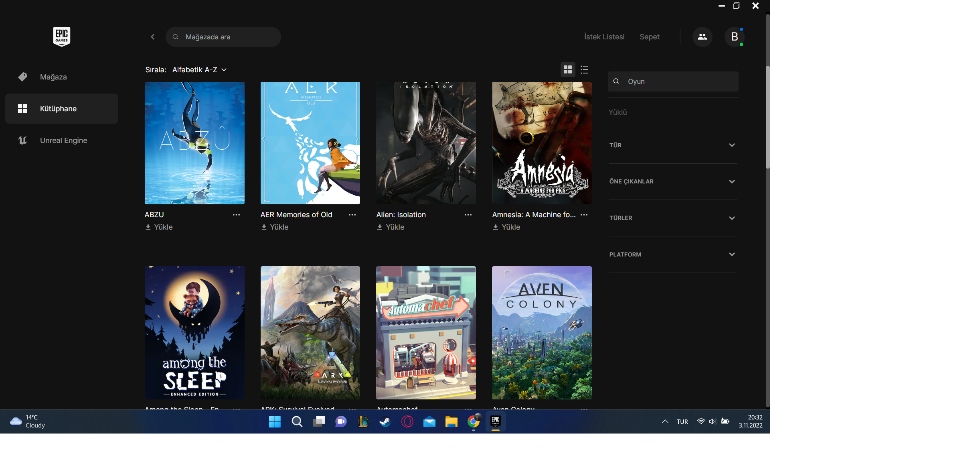This screenshot has height=456, width=980.
Task: Click the Mağazada ara search field
Action: click(x=223, y=37)
